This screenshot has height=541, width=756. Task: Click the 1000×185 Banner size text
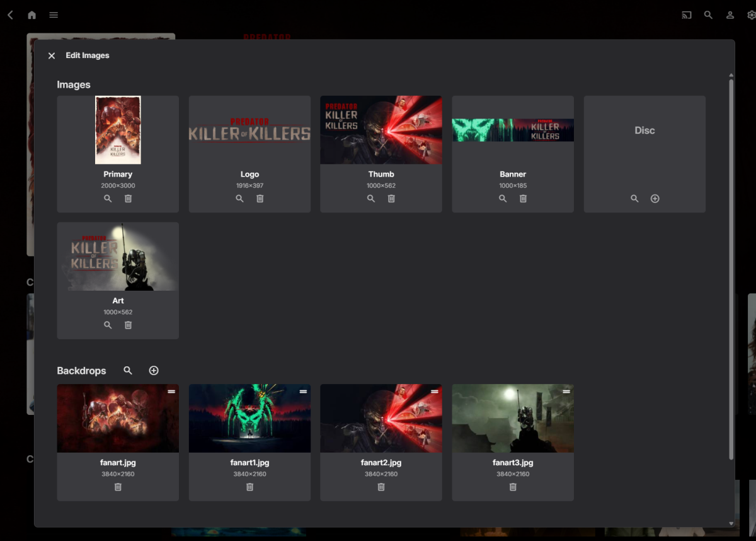click(x=513, y=186)
